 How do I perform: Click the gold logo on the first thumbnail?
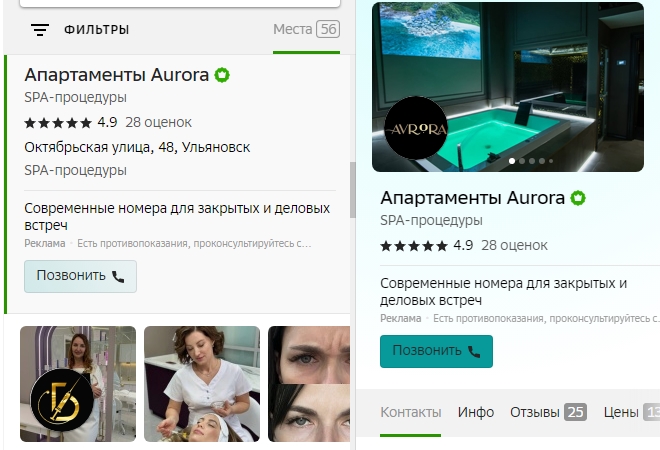click(61, 400)
